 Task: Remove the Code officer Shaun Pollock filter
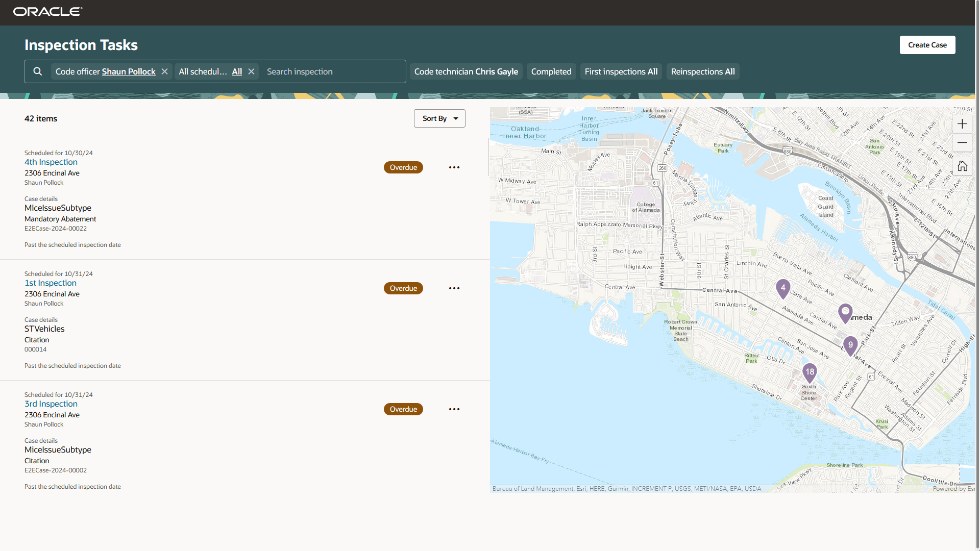(164, 71)
